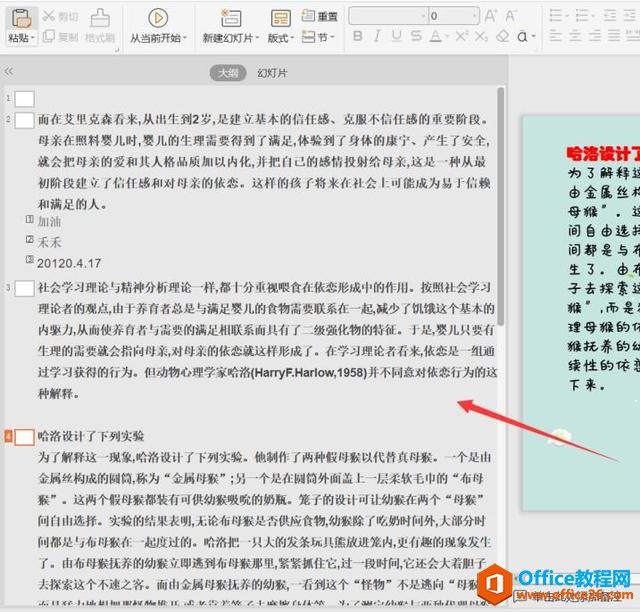This screenshot has height=612, width=640.
Task: Click the outline sub-item 加油
Action: tap(49, 221)
